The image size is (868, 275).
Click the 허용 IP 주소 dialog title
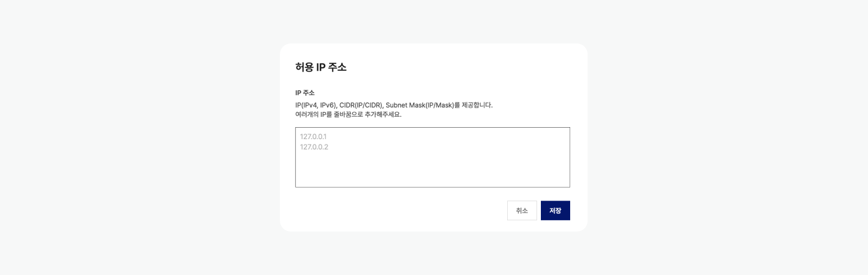(x=321, y=67)
